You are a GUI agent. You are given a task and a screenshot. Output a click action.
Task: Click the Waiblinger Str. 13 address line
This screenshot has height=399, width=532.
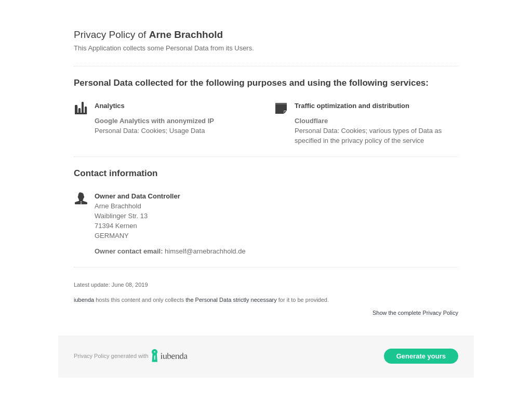[121, 216]
